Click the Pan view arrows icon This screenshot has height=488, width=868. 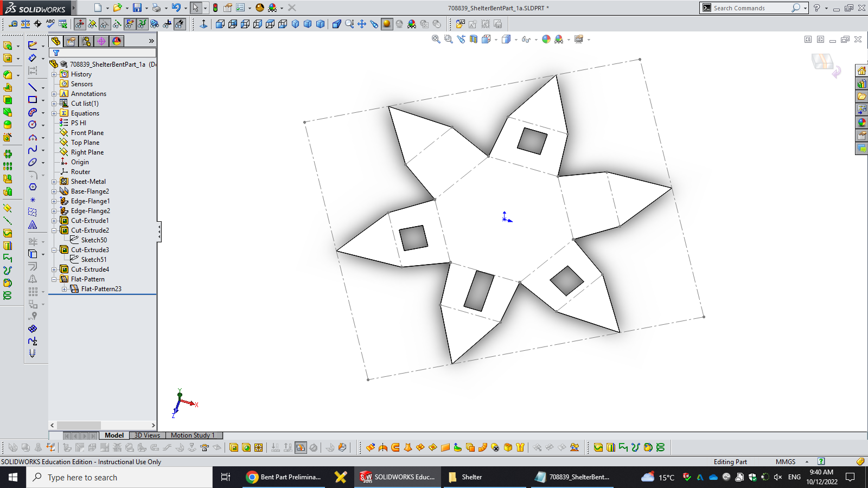(x=362, y=24)
